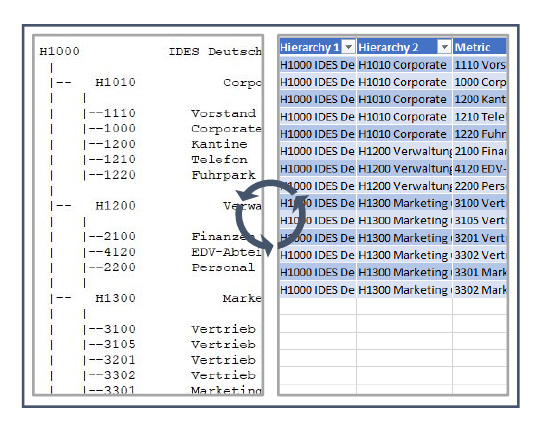Click the 3100 Vert metric cell
The width and height of the screenshot is (540, 430).
pyautogui.click(x=480, y=203)
